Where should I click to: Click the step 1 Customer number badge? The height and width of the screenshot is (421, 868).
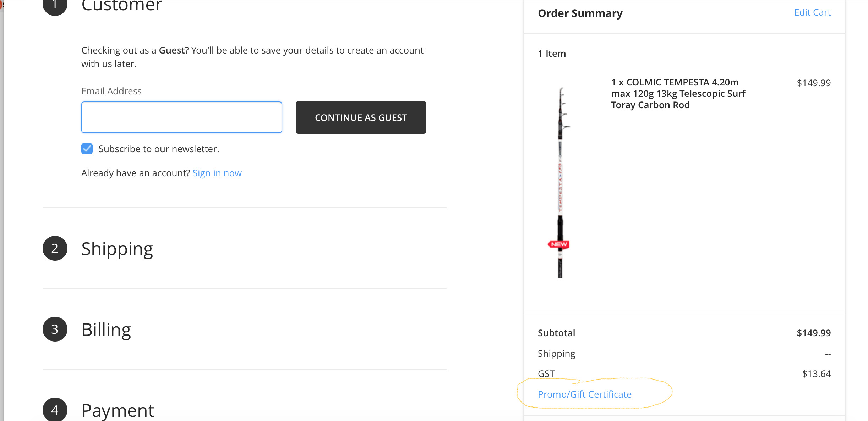pos(55,5)
